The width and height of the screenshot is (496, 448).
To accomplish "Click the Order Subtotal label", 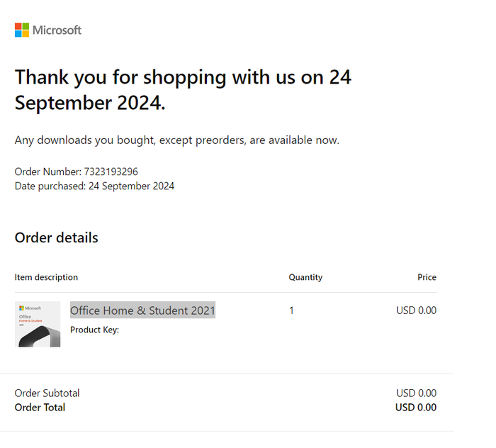I will [x=47, y=393].
